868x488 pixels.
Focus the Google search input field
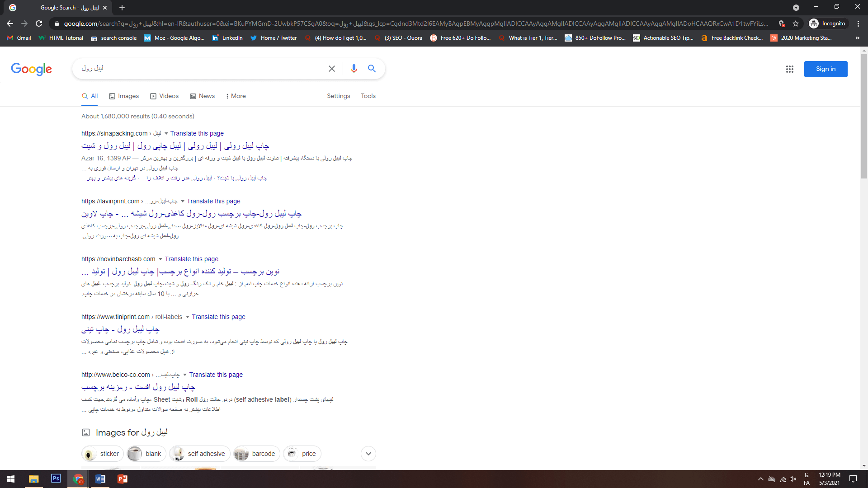tap(201, 69)
